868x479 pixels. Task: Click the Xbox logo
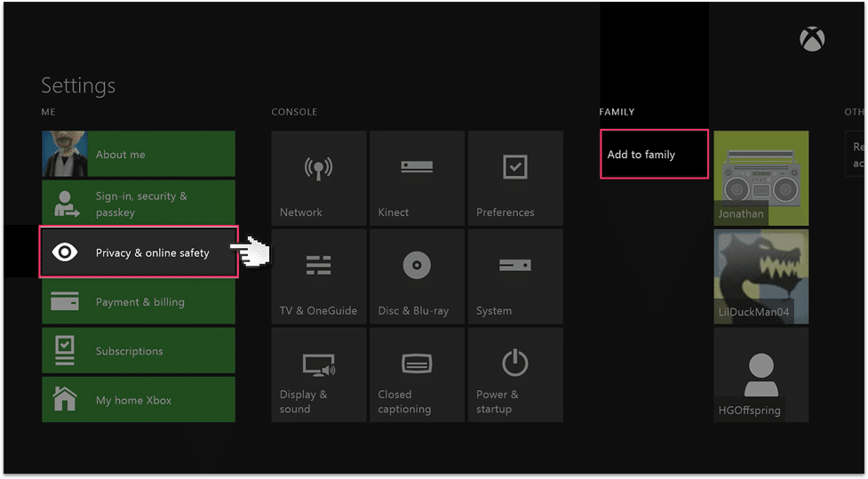[x=812, y=39]
